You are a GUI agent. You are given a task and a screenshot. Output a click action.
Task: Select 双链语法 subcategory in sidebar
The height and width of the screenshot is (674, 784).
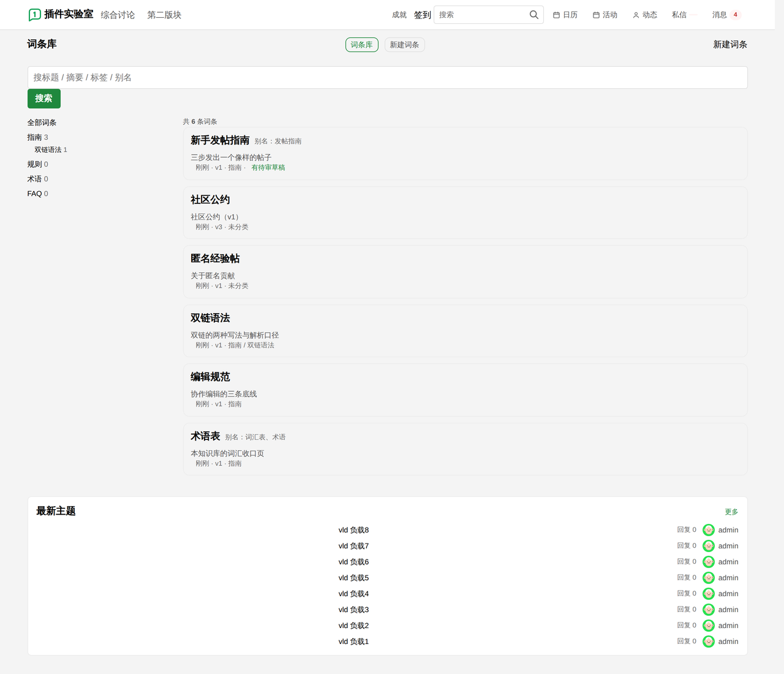(x=48, y=150)
